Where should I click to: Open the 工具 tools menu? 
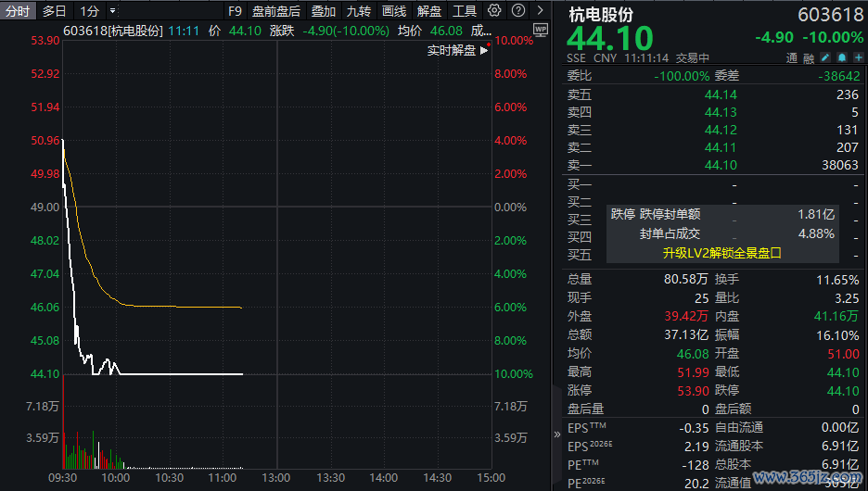465,10
